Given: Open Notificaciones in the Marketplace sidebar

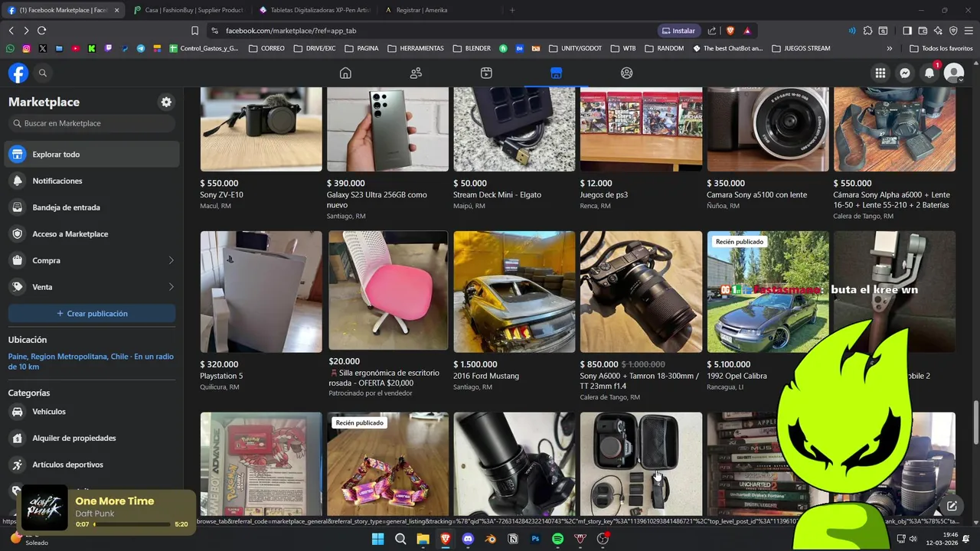Looking at the screenshot, I should click(x=92, y=181).
